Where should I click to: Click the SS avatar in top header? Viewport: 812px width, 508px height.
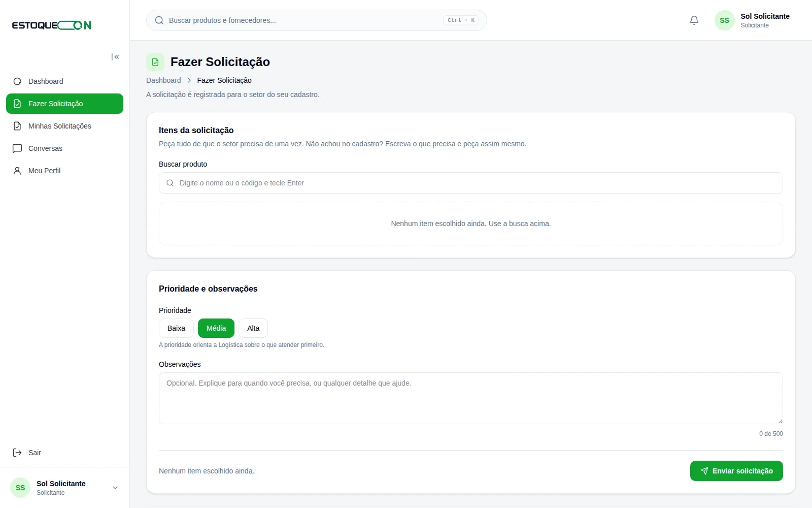(x=724, y=20)
